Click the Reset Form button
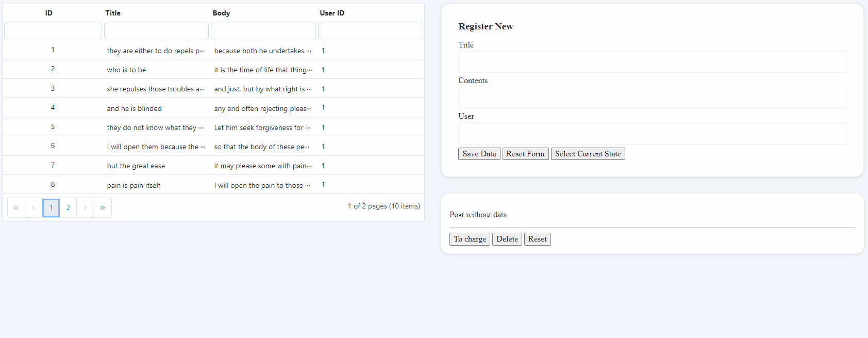This screenshot has height=338, width=868. point(525,154)
